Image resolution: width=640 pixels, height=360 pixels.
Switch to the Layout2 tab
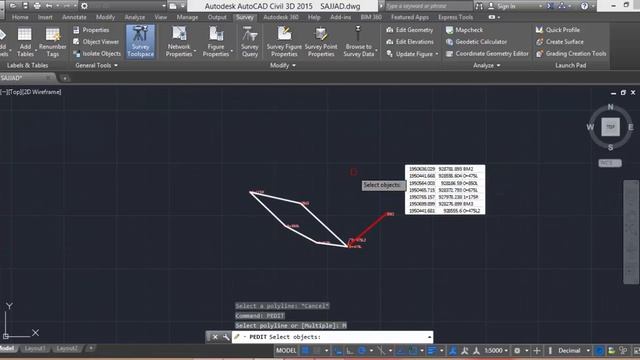click(67, 349)
